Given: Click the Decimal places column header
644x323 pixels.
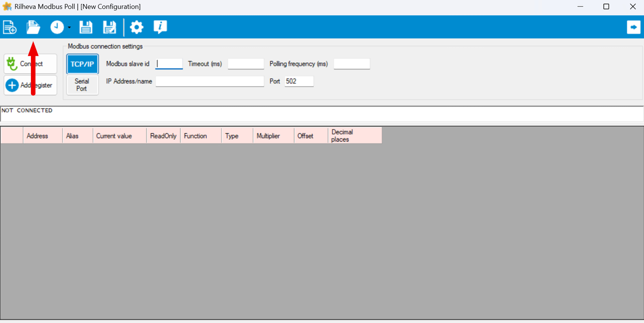Looking at the screenshot, I should (355, 136).
